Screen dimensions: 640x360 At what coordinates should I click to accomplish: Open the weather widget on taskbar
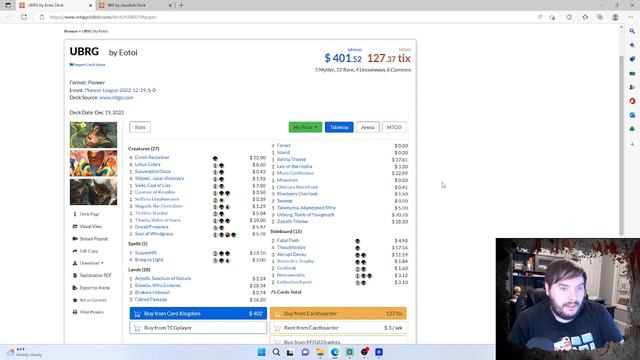pyautogui.click(x=24, y=352)
